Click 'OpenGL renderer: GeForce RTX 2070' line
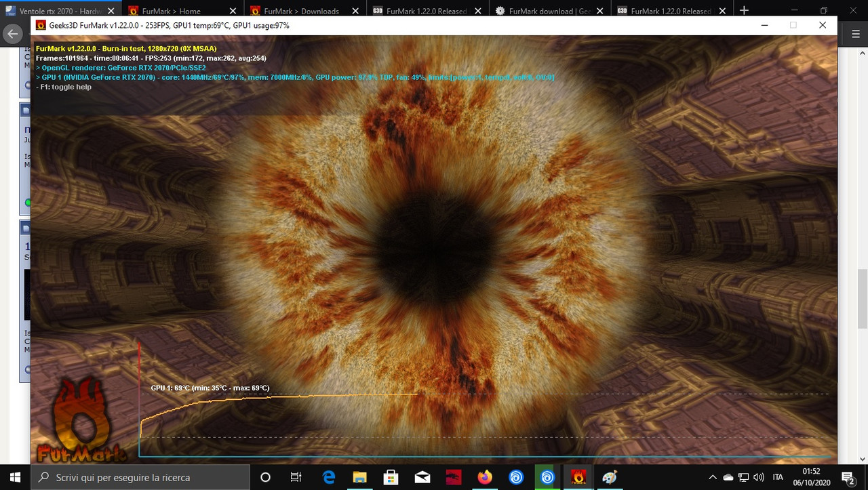The height and width of the screenshot is (490, 868). pyautogui.click(x=121, y=68)
